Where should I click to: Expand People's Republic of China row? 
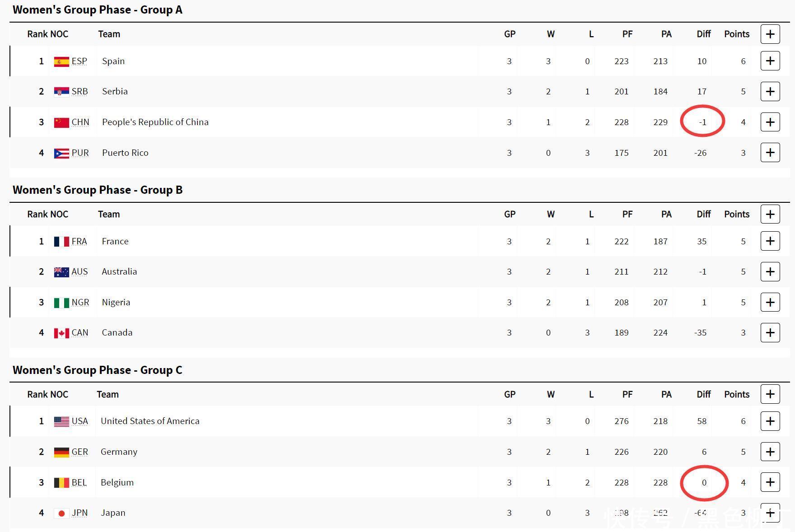click(770, 122)
